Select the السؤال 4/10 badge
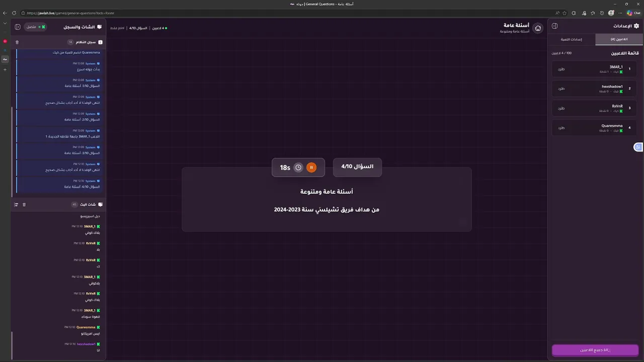The image size is (644, 362). pyautogui.click(x=357, y=167)
